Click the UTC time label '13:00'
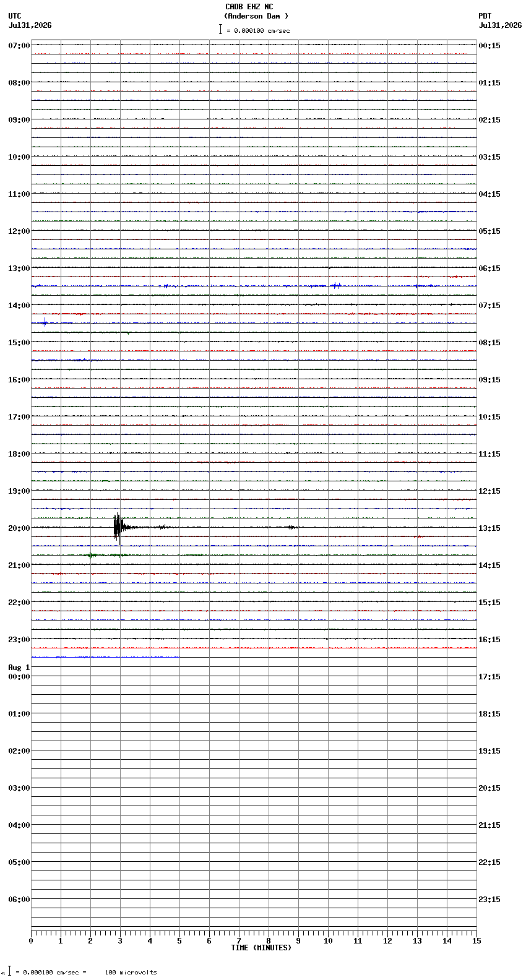526x980 pixels. point(19,269)
